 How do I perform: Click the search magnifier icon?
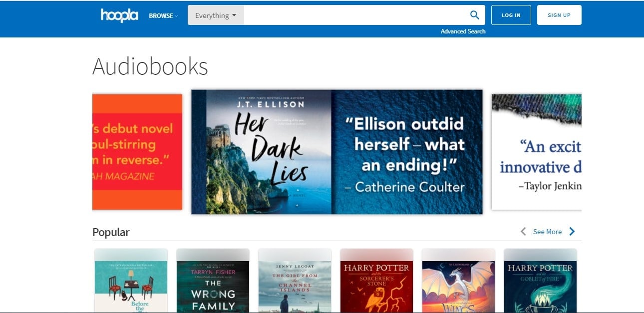[475, 15]
